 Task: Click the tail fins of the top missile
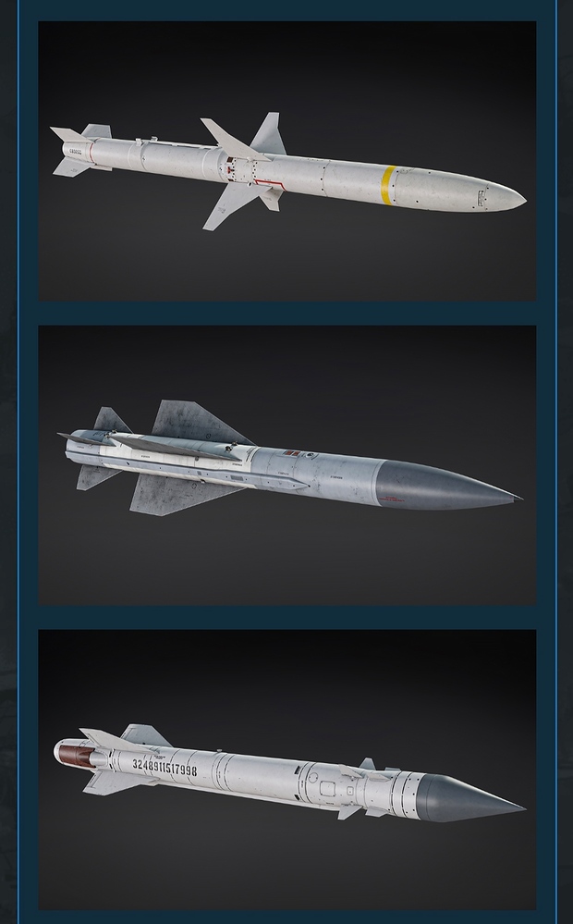tap(80, 150)
